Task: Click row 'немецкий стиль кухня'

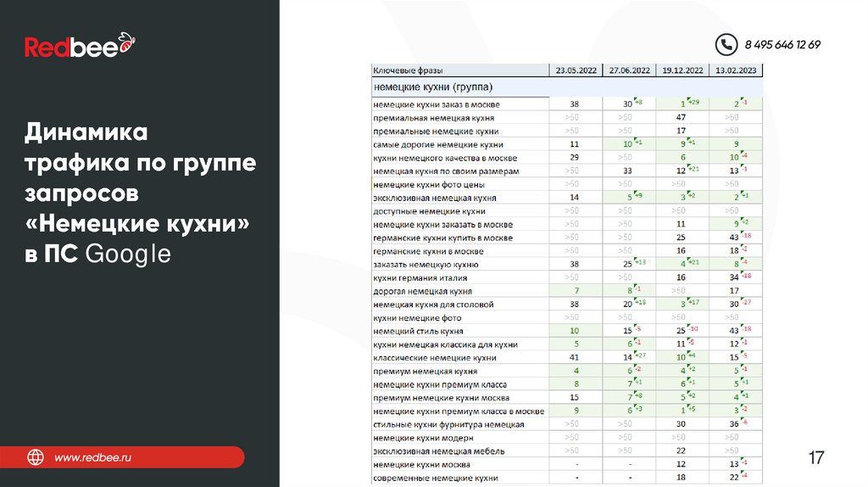Action: (x=567, y=331)
